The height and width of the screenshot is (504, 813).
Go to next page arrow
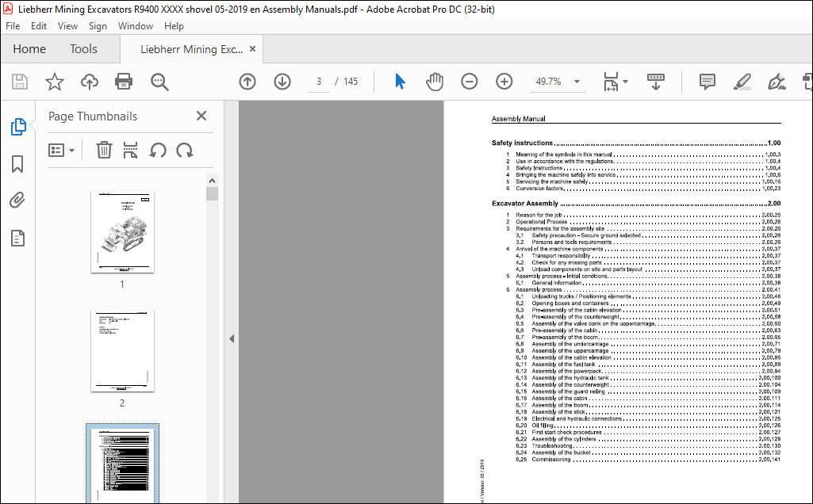tap(282, 82)
